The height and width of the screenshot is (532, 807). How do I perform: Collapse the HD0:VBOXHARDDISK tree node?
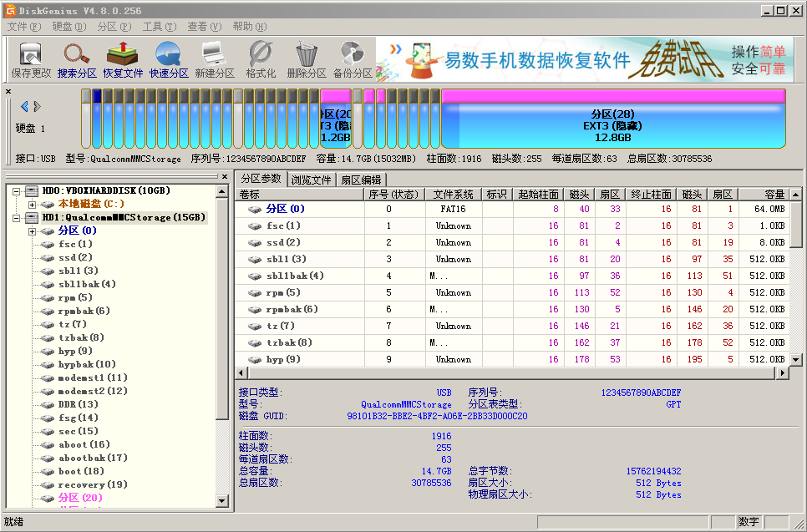click(16, 190)
